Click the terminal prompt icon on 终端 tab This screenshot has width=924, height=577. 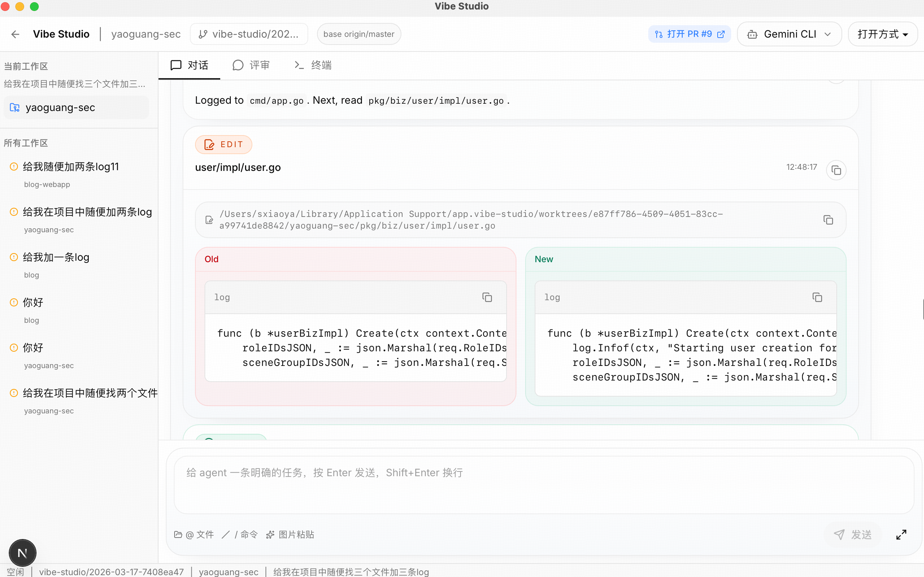coord(299,65)
